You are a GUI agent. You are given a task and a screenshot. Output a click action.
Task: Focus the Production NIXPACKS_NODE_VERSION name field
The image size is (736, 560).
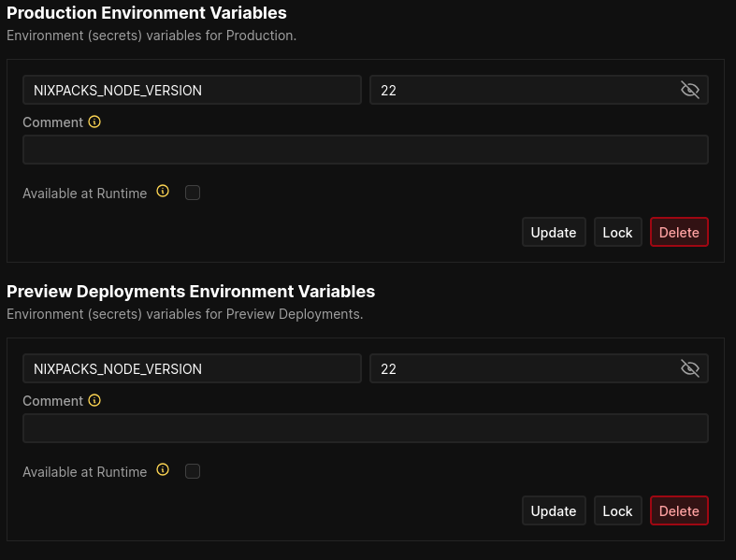[192, 90]
